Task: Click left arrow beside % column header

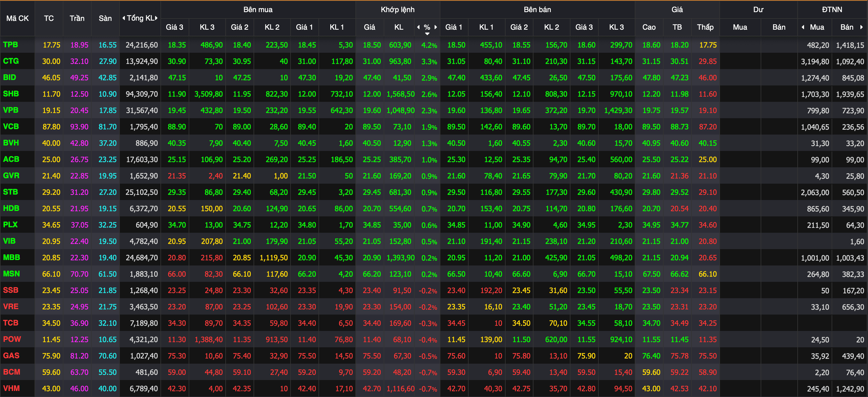Action: click(418, 27)
